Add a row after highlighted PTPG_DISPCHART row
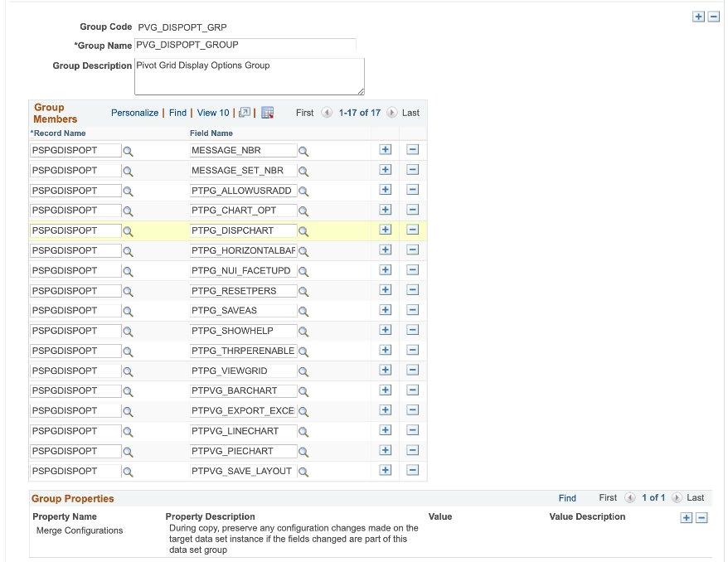The width and height of the screenshot is (728, 562). pos(386,230)
